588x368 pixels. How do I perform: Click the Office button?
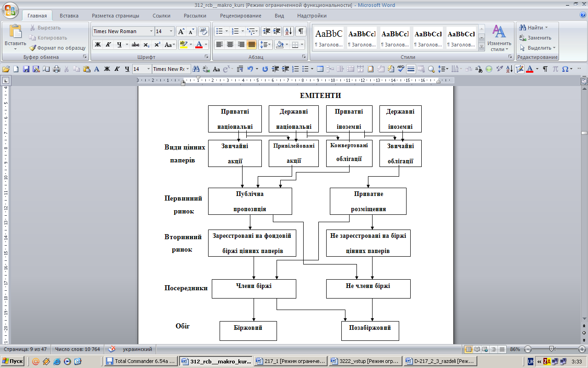point(10,10)
